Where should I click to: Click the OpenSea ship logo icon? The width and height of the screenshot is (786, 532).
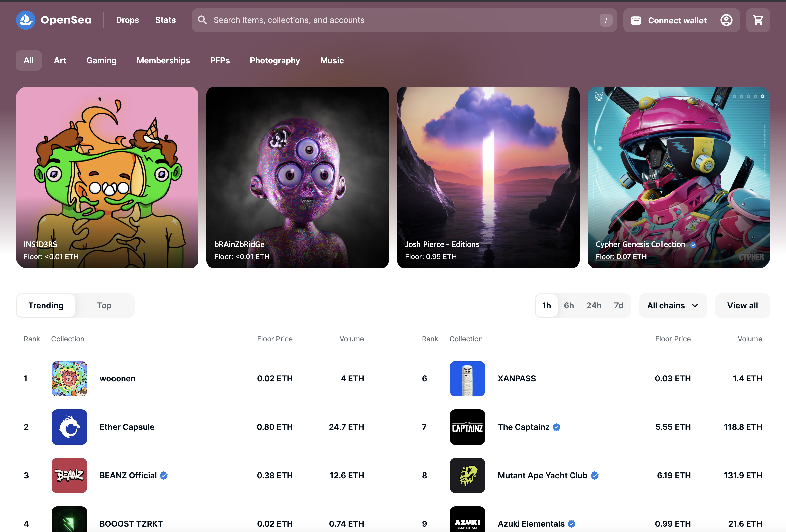(26, 20)
